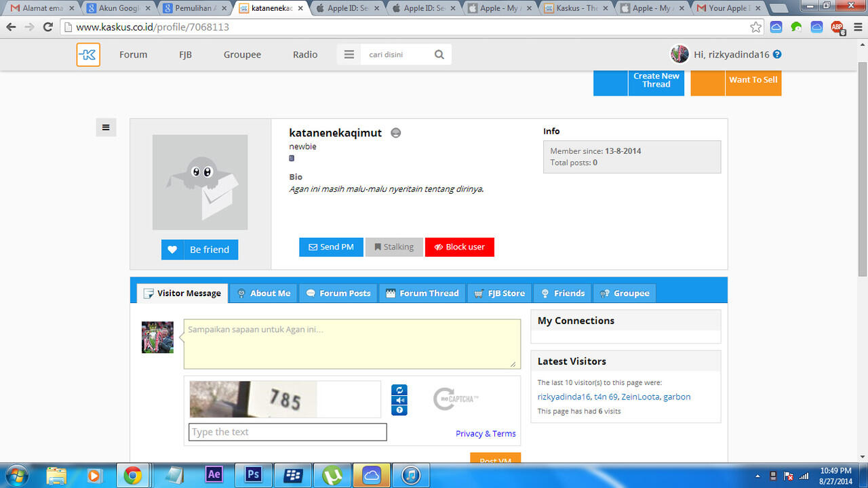Click Send PM button

pyautogui.click(x=331, y=247)
